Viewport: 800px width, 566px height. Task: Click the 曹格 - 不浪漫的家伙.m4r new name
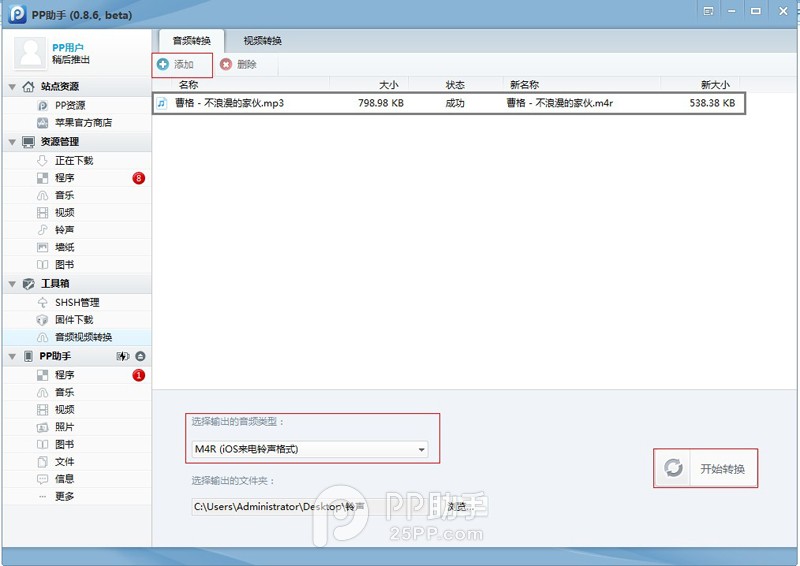point(560,103)
